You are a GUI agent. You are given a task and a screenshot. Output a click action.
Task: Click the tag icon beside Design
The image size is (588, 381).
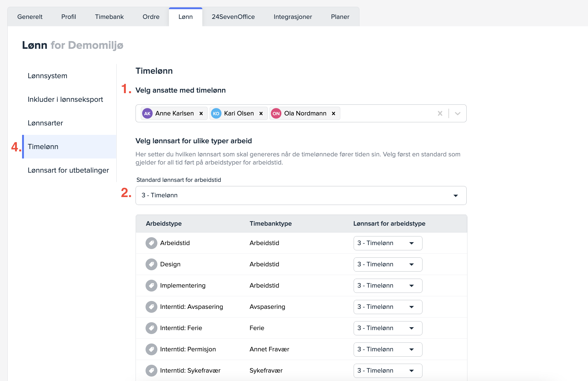(151, 264)
